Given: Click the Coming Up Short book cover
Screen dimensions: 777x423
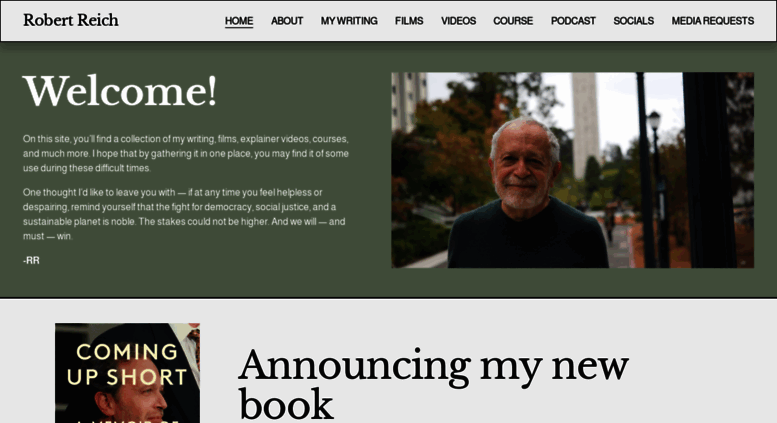Looking at the screenshot, I should pyautogui.click(x=127, y=373).
